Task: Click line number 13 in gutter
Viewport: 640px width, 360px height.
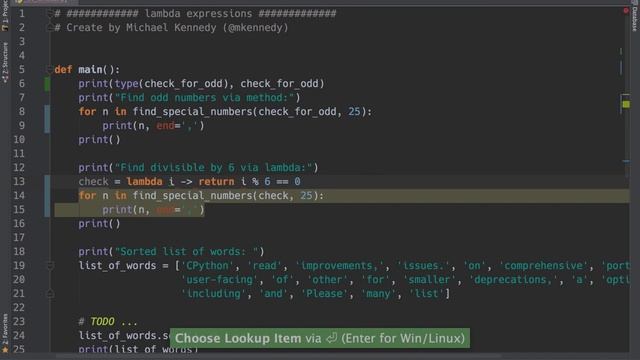Action: (x=19, y=182)
